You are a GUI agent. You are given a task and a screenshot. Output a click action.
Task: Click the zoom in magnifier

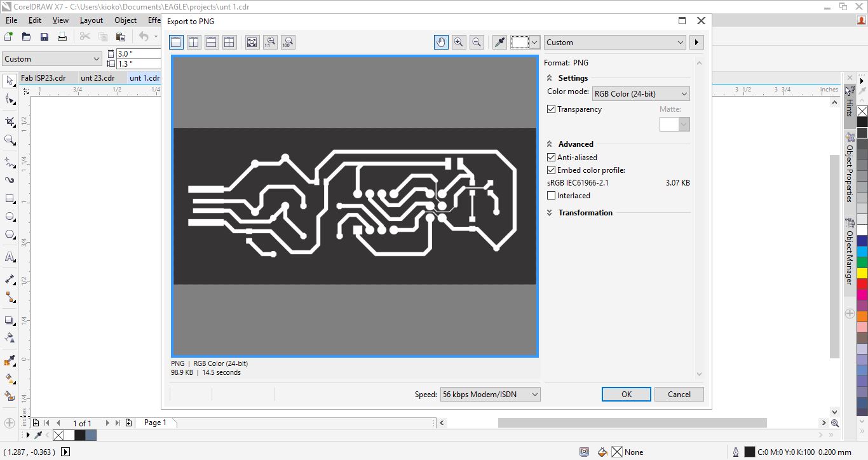pyautogui.click(x=459, y=43)
